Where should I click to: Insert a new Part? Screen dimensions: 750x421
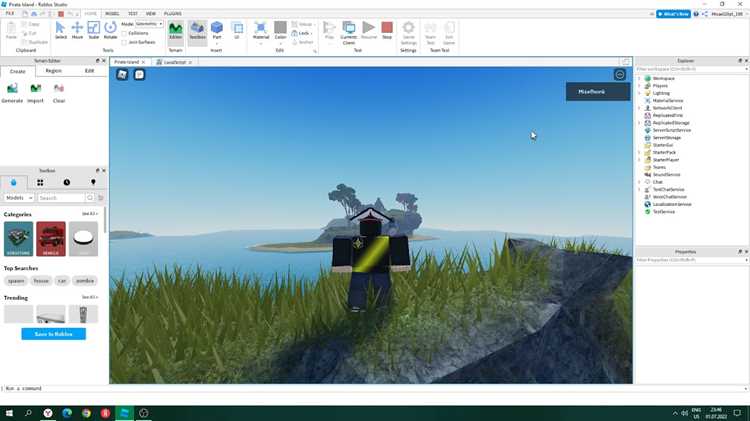click(x=217, y=31)
